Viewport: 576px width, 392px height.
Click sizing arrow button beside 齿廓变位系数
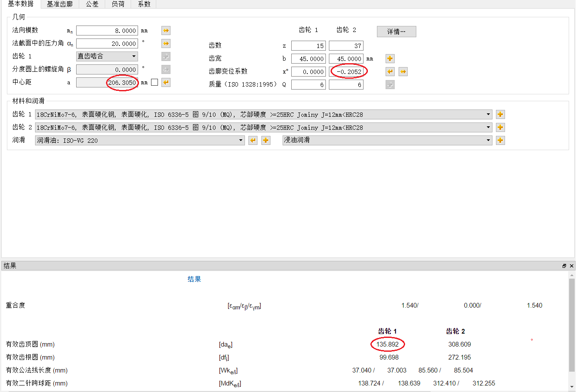(390, 72)
